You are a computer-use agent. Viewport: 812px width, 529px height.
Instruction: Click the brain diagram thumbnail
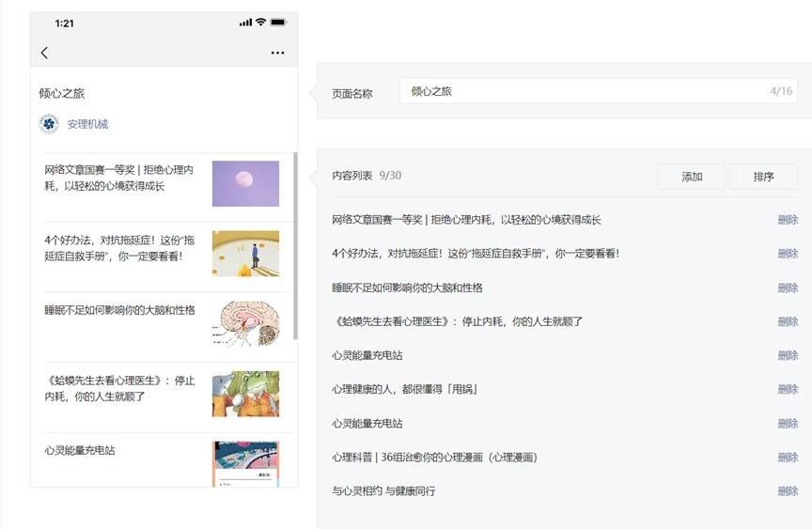(x=245, y=323)
